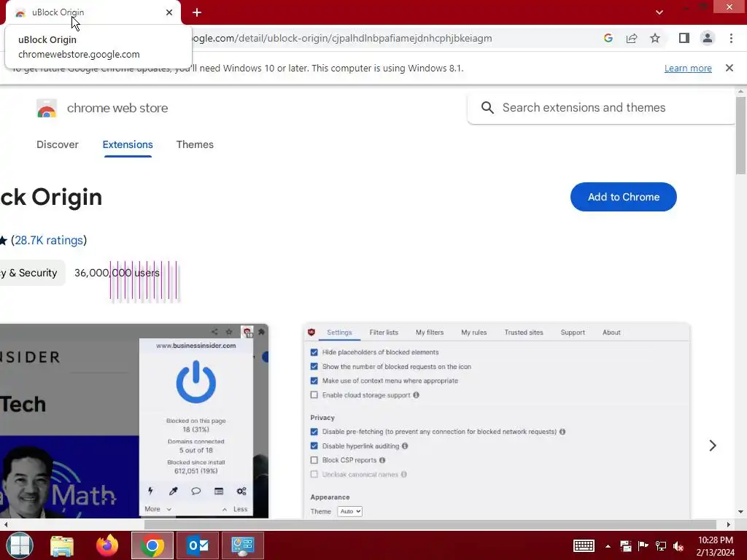Screen dimensions: 747x560
Task: Click the uBlock power button icon
Action: pyautogui.click(x=196, y=382)
